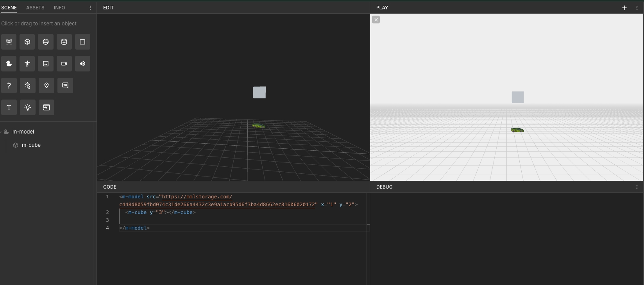Add a new play view with plus
The image size is (644, 285).
click(624, 8)
